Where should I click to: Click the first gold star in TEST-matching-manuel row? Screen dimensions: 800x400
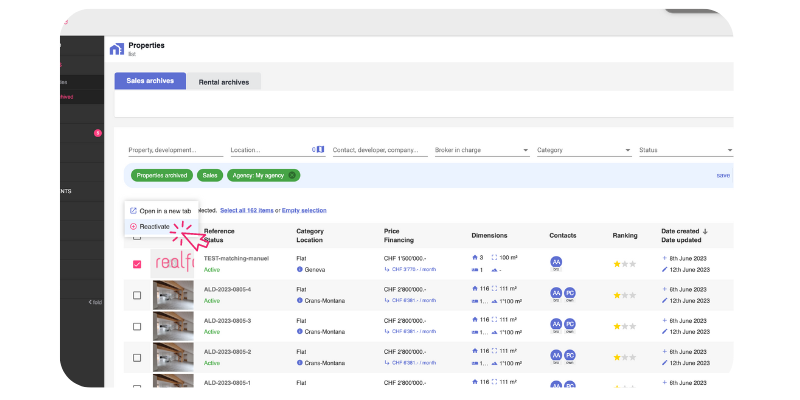pyautogui.click(x=617, y=264)
